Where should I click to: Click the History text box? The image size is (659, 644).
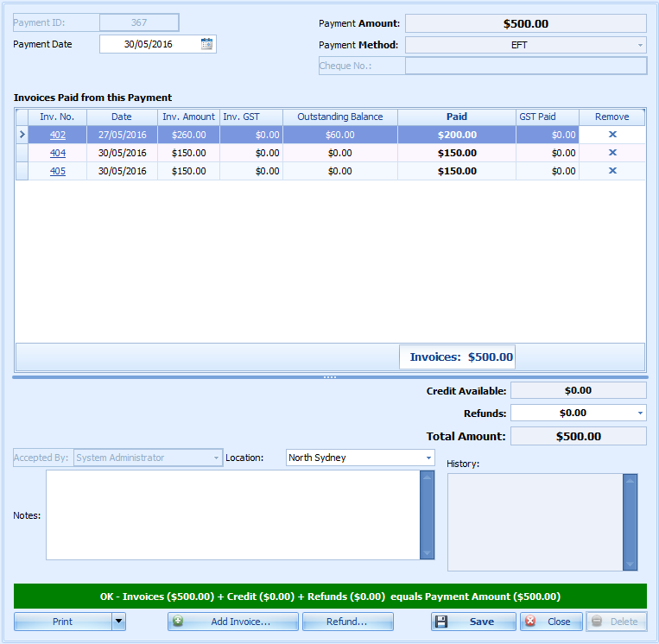point(535,522)
